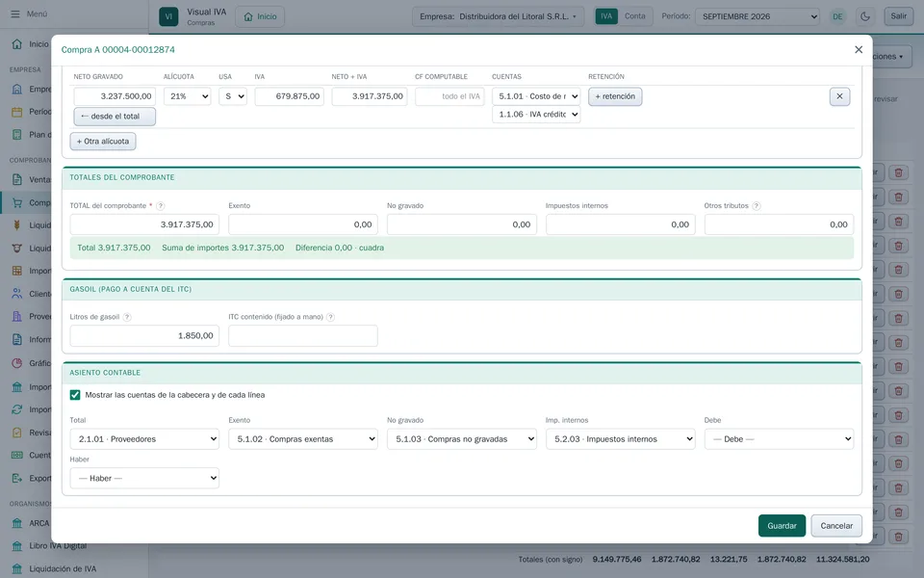Remove the 21% alícuota line
The image size is (924, 578).
click(839, 96)
